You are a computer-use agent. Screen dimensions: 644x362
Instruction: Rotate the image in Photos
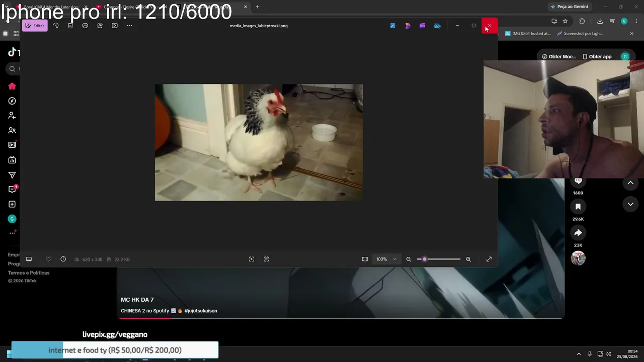[56, 26]
